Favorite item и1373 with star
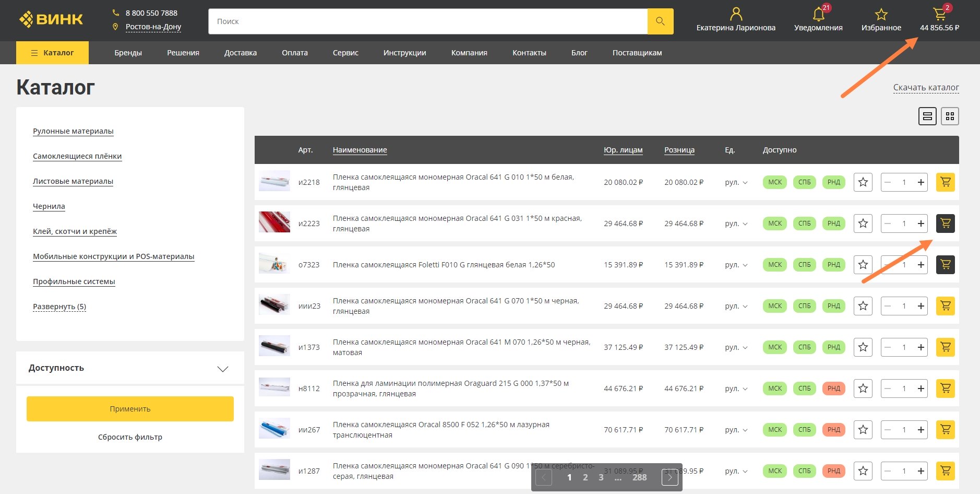 863,347
